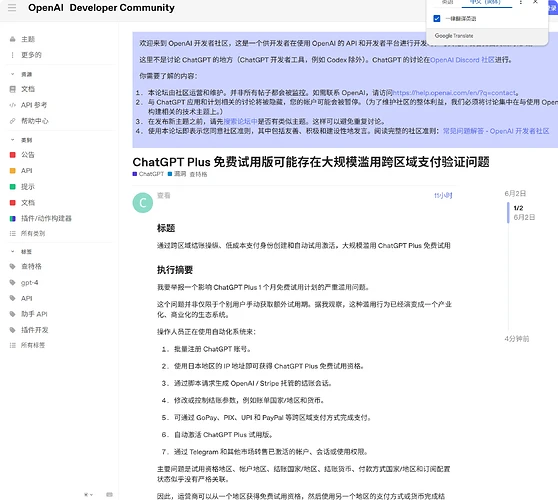Click the 搜索论坛中 link
The image size is (558, 500).
click(240, 121)
